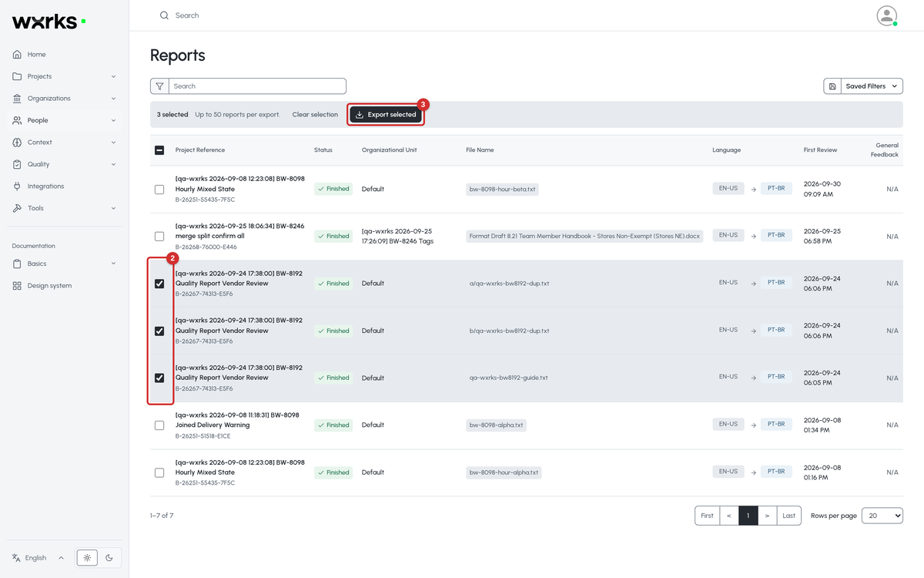Open the user profile avatar

(887, 15)
